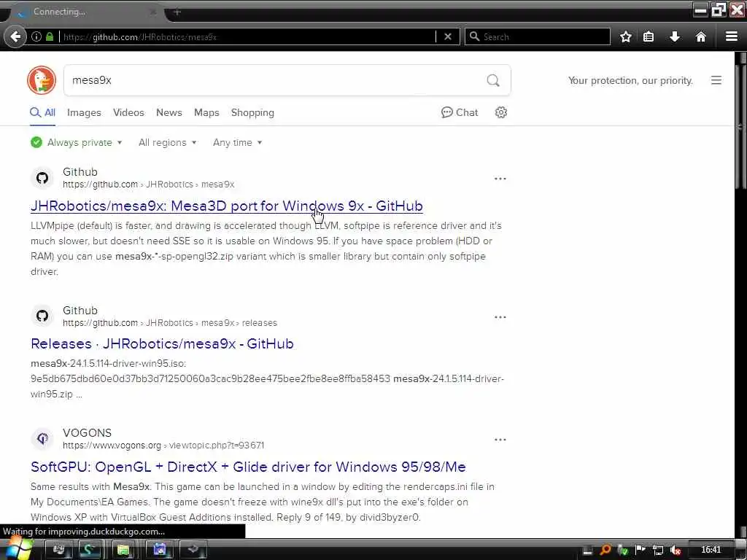
Task: Open the bookmarks list icon
Action: tap(649, 36)
